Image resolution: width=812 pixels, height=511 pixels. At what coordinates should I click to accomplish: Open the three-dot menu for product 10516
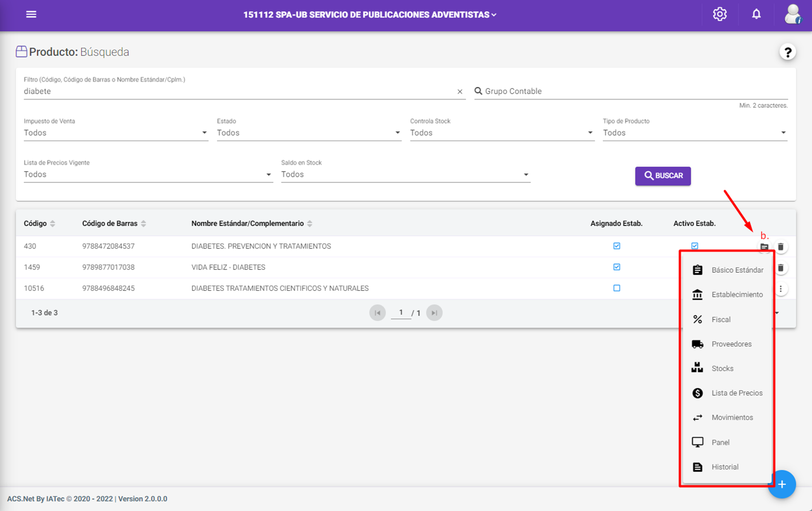click(780, 289)
